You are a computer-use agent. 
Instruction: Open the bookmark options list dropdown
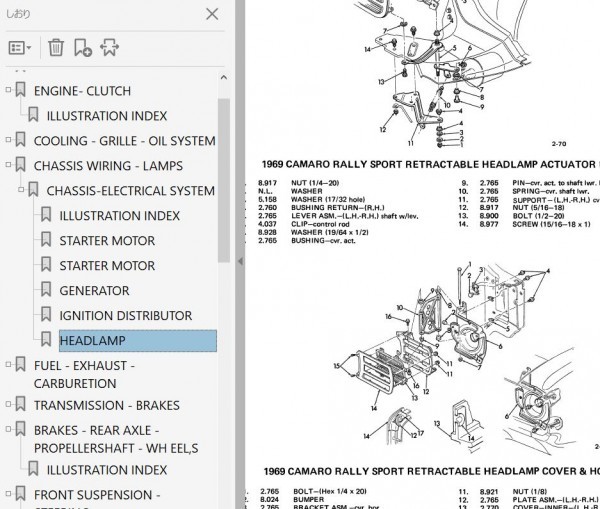pos(20,48)
